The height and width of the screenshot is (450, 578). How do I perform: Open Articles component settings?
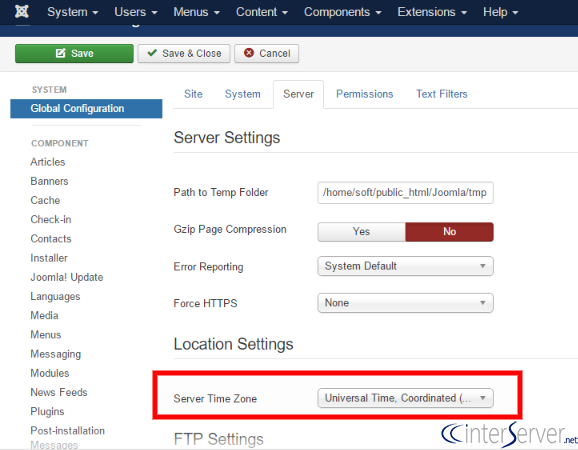(48, 162)
